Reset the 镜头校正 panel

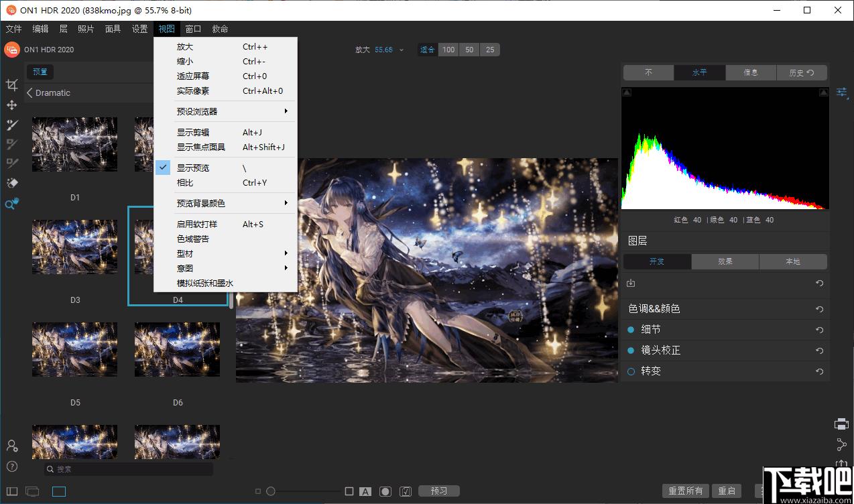coord(819,351)
